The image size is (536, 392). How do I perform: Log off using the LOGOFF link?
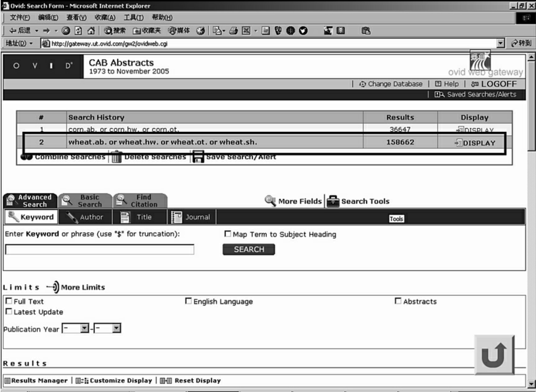pyautogui.click(x=494, y=84)
